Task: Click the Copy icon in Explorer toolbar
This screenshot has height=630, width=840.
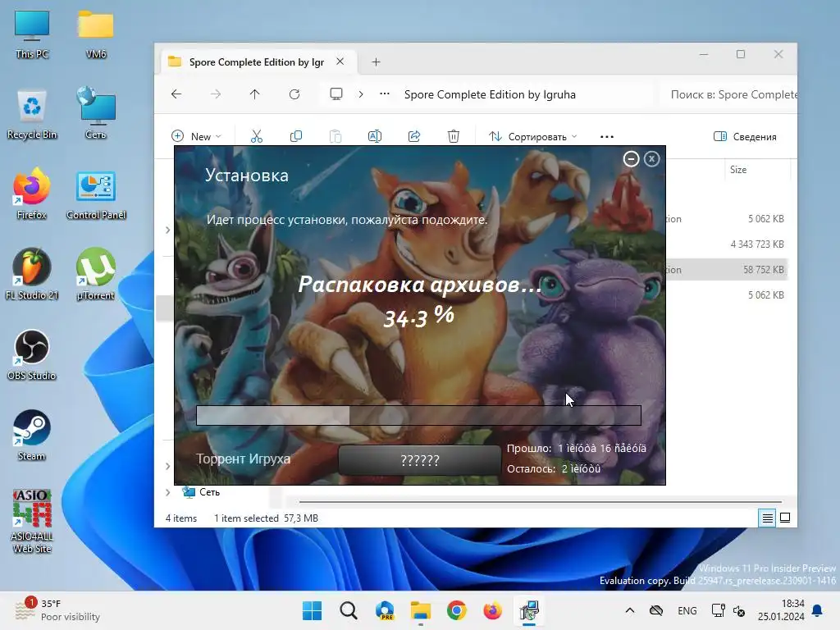Action: tap(295, 137)
